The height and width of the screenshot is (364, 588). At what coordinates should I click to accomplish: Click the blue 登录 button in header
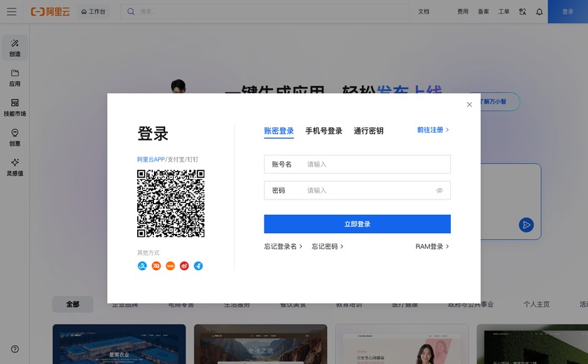pos(568,12)
